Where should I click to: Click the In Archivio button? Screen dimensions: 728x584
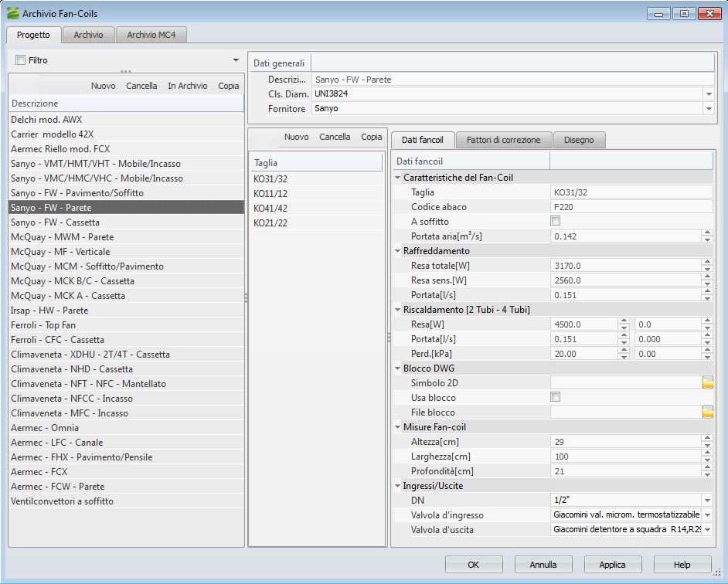[188, 86]
